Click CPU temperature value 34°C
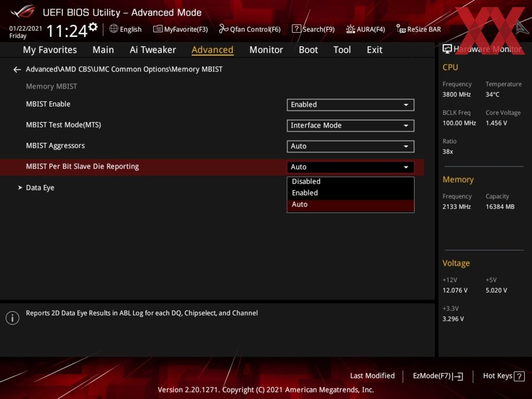Screen dimensions: 532x399 (x=492, y=95)
